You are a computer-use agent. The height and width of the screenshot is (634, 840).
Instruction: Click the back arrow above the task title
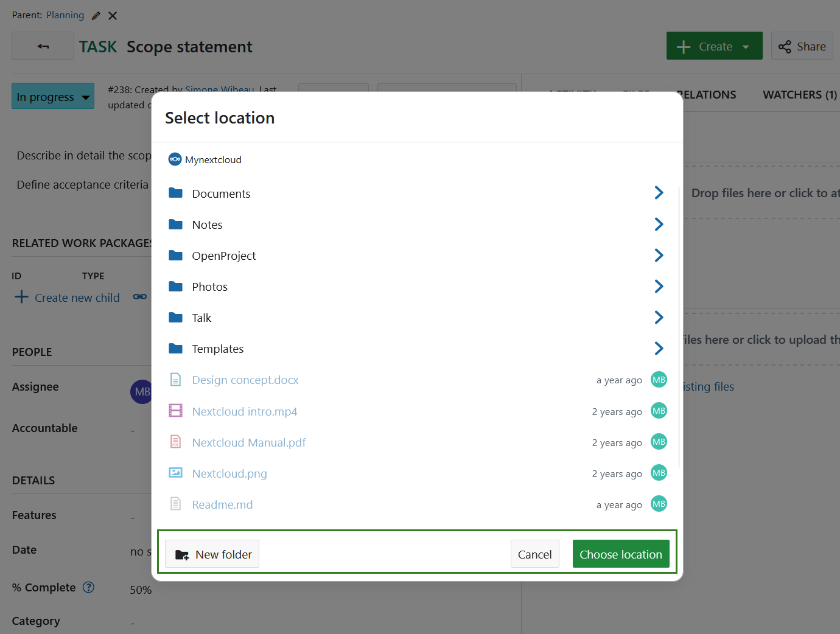[42, 46]
